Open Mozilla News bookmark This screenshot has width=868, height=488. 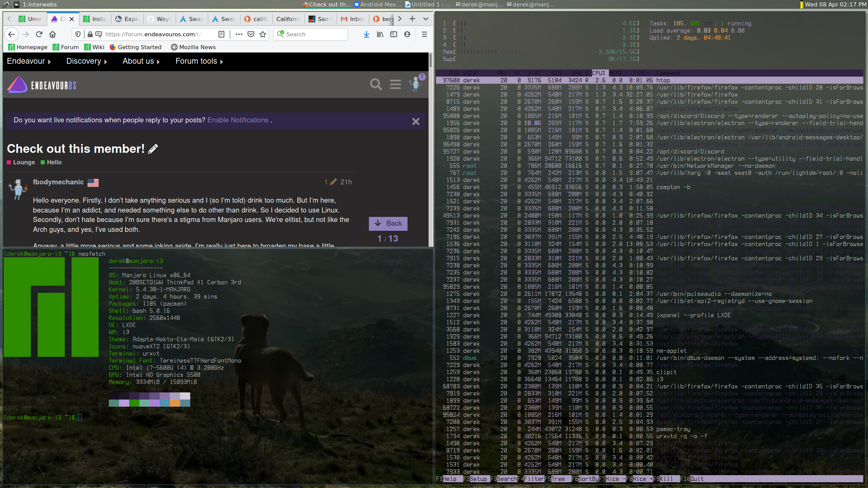[x=193, y=47]
